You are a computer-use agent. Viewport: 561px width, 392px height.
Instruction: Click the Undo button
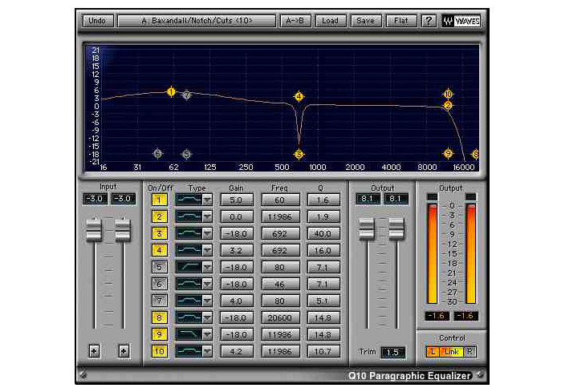(x=98, y=21)
